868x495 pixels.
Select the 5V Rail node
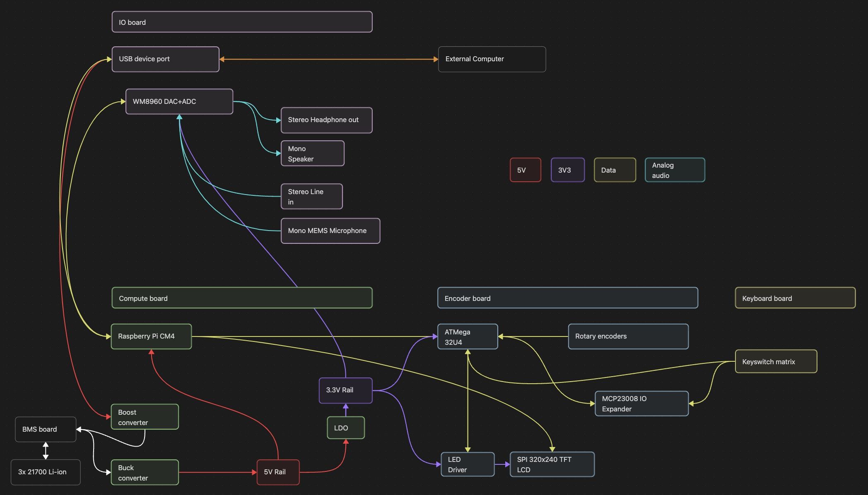[278, 472]
